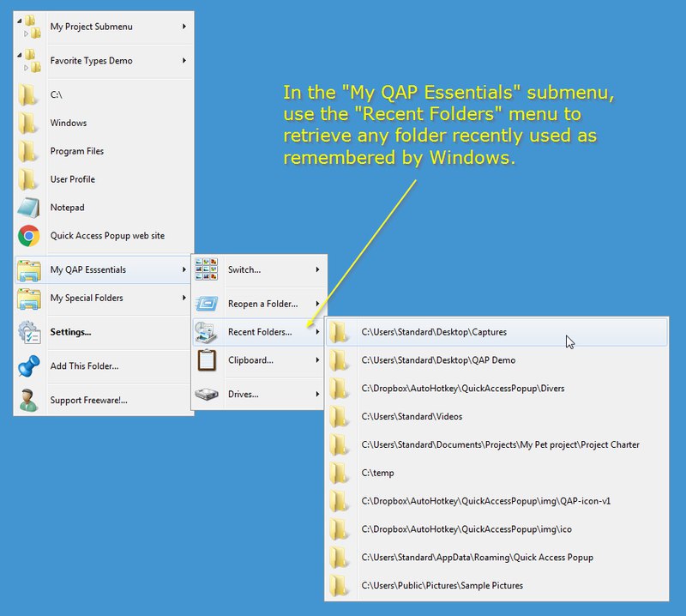Open the Drives... menu item
The width and height of the screenshot is (686, 616).
(x=259, y=394)
